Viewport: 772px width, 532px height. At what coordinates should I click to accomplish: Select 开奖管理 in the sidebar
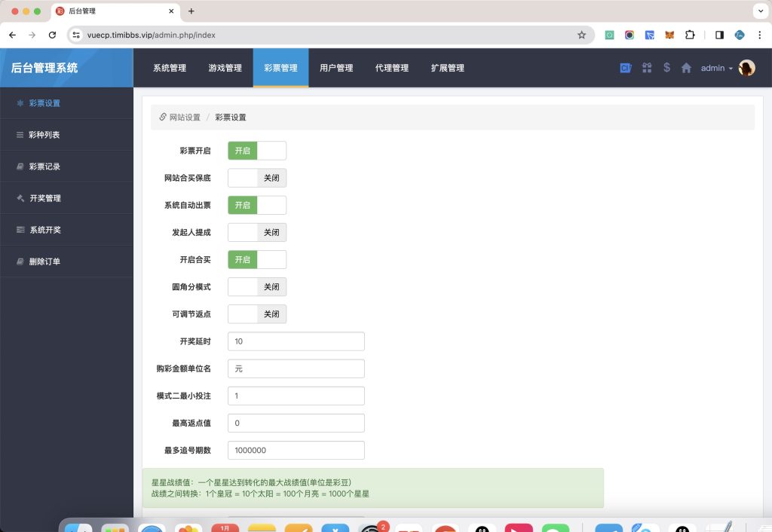[x=44, y=198]
